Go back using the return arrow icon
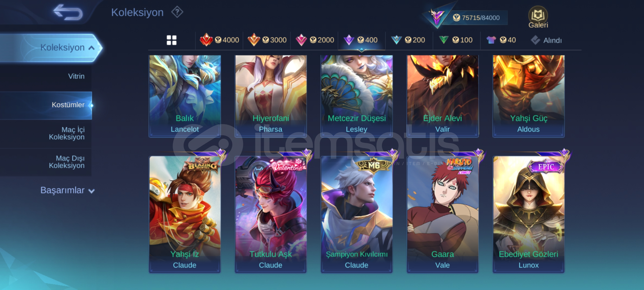This screenshot has height=290, width=644. click(x=68, y=12)
